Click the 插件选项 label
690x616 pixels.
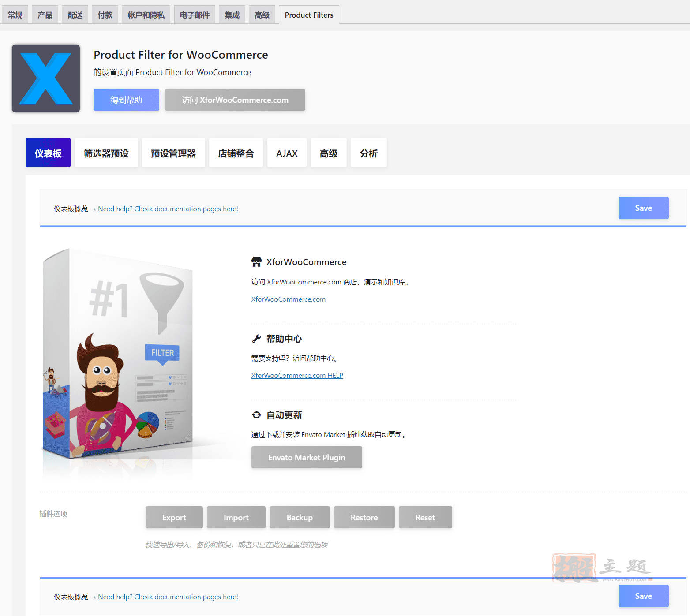coord(53,514)
